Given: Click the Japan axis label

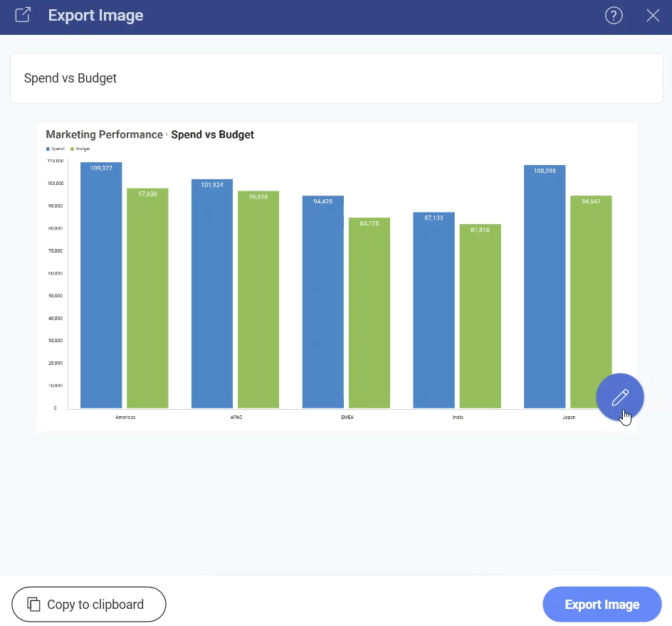Looking at the screenshot, I should click(x=569, y=417).
